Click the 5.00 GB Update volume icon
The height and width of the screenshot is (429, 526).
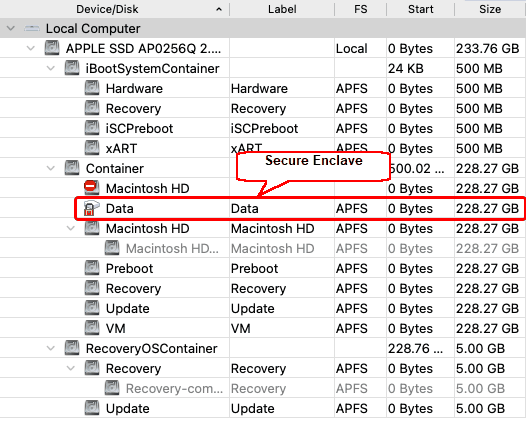(x=92, y=408)
